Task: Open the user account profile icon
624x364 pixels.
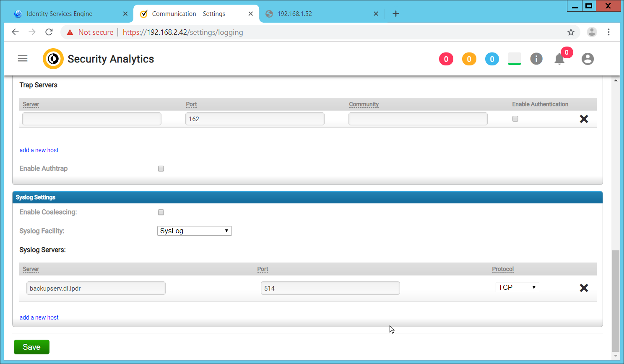Action: 588,59
